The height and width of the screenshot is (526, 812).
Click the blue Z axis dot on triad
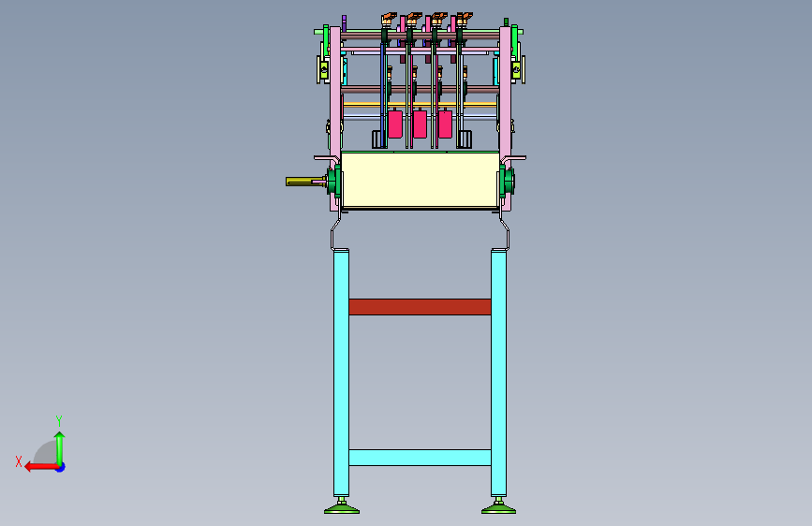61,468
